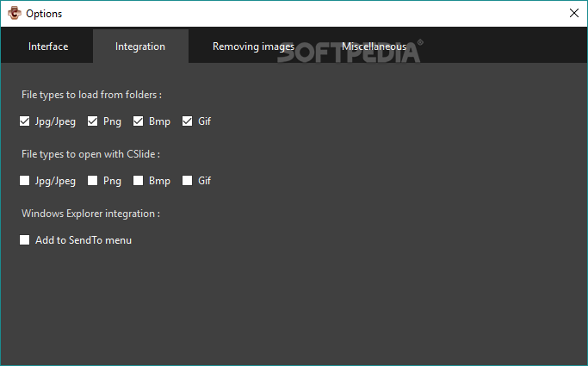Click 'File types to load from folders :' label
Screen dimensions: 588x366
pos(91,95)
